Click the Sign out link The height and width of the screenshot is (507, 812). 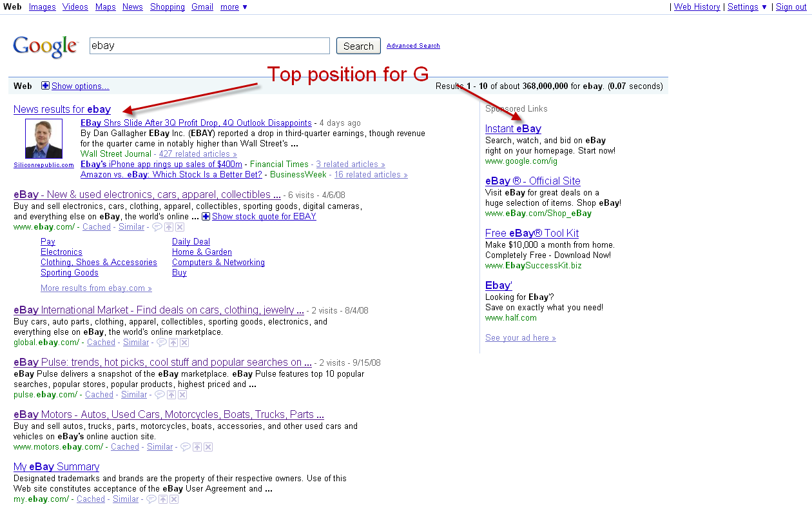tap(791, 7)
